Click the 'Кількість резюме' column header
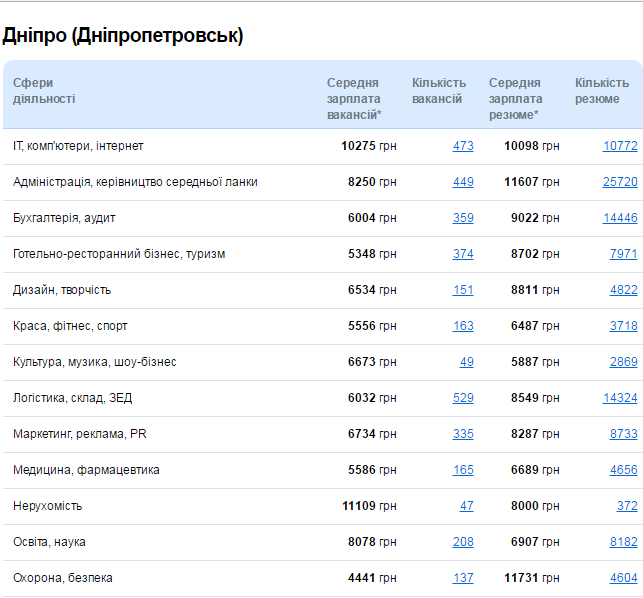The height and width of the screenshot is (598, 643). (602, 91)
